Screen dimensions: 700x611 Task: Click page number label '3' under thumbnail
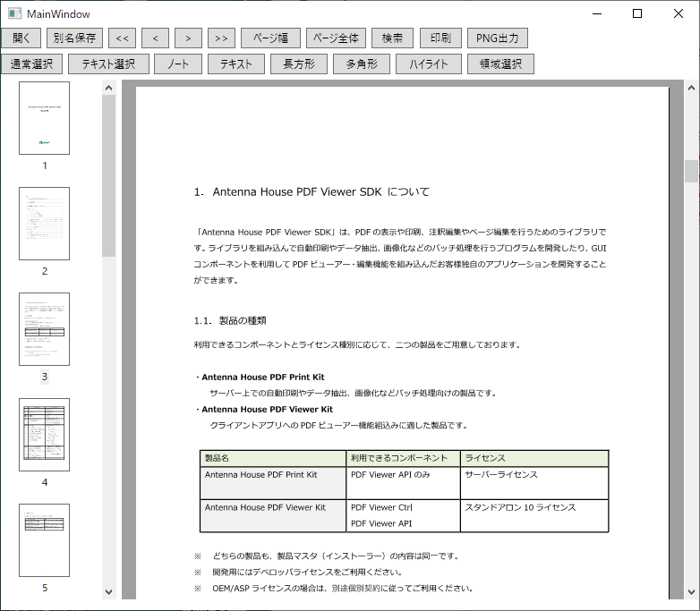(45, 377)
